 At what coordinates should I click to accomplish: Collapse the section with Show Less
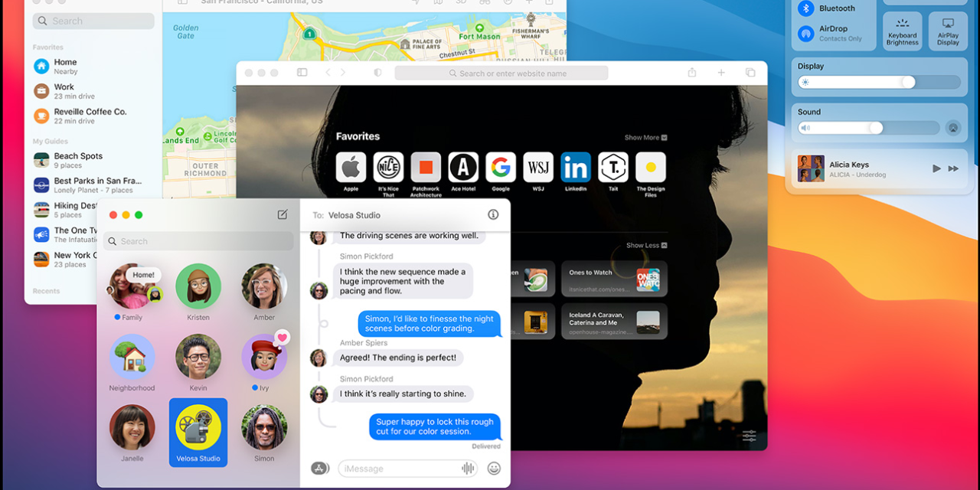(x=646, y=246)
